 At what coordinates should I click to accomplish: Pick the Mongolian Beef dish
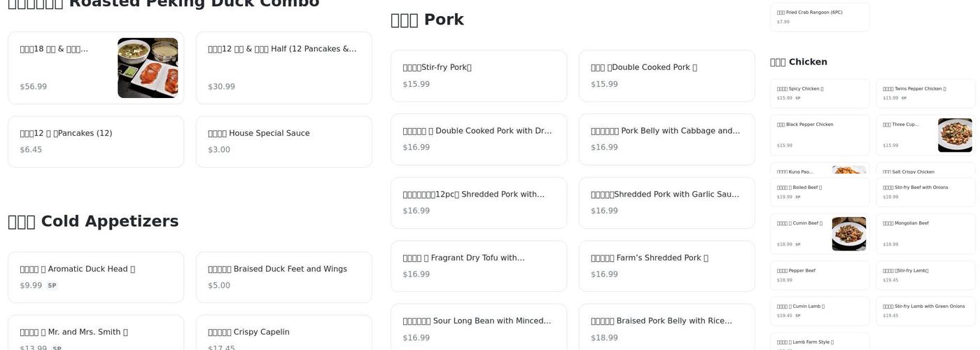925,233
